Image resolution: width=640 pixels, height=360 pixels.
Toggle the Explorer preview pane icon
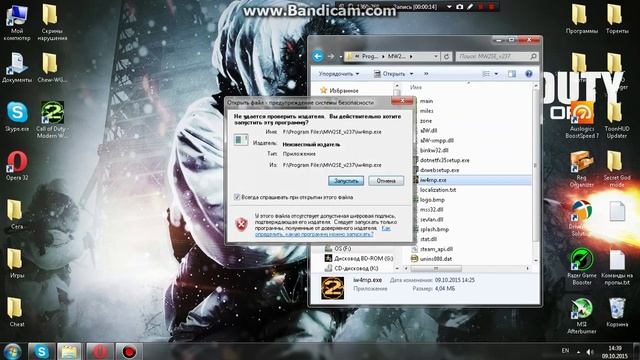[512, 74]
